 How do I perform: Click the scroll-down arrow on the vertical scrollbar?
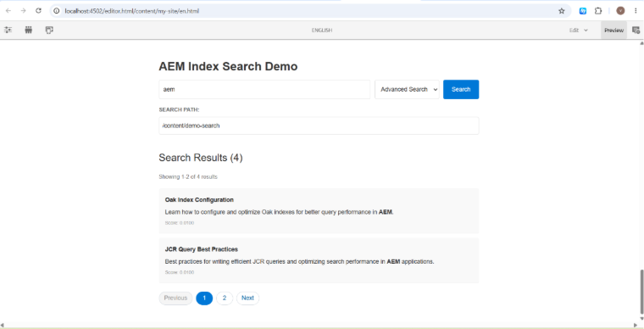click(641, 318)
